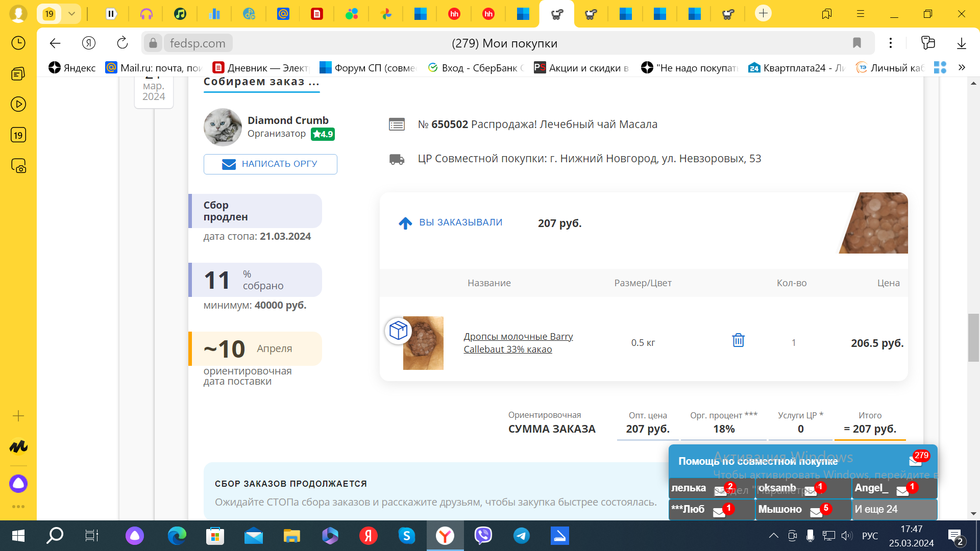This screenshot has height=551, width=980.
Task: Open Telegram from the taskbar
Action: click(x=521, y=536)
